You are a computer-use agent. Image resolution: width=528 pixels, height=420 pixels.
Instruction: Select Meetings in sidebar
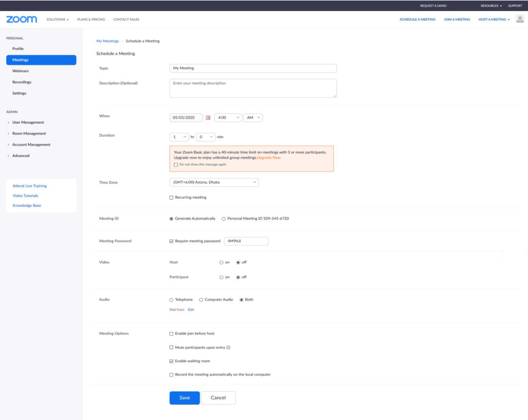[x=41, y=60]
